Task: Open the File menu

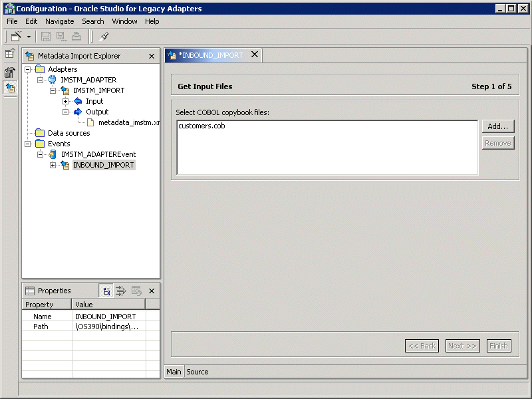Action: point(12,21)
